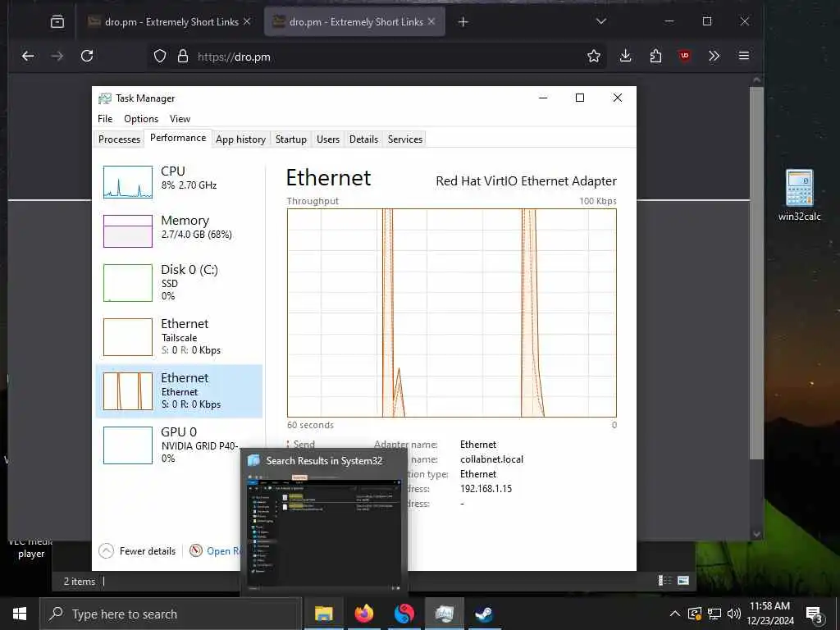Viewport: 840px width, 630px height.
Task: Select Disk 0 (C:) item
Action: click(179, 283)
